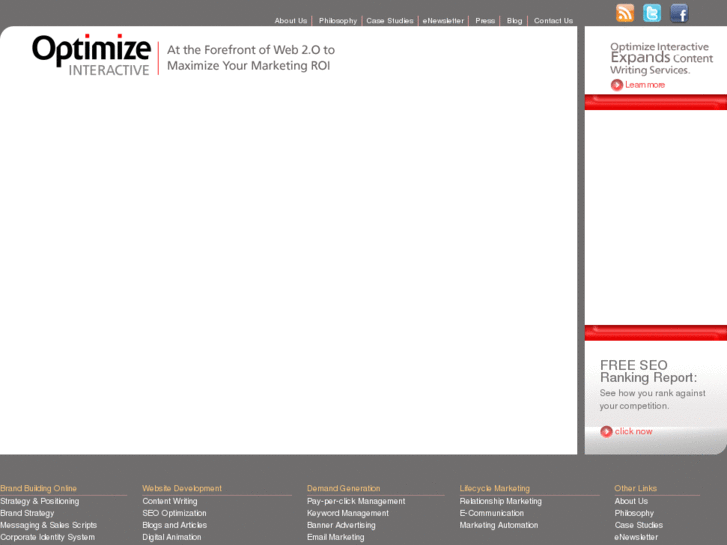Open Strategy & Positioning footer link
The height and width of the screenshot is (545, 727).
[x=40, y=501]
